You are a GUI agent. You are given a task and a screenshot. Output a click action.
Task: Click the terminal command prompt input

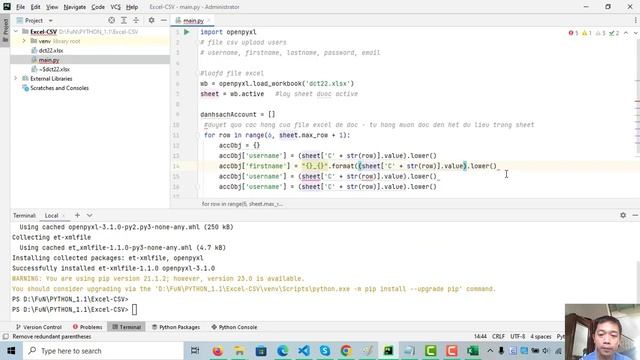click(x=134, y=310)
